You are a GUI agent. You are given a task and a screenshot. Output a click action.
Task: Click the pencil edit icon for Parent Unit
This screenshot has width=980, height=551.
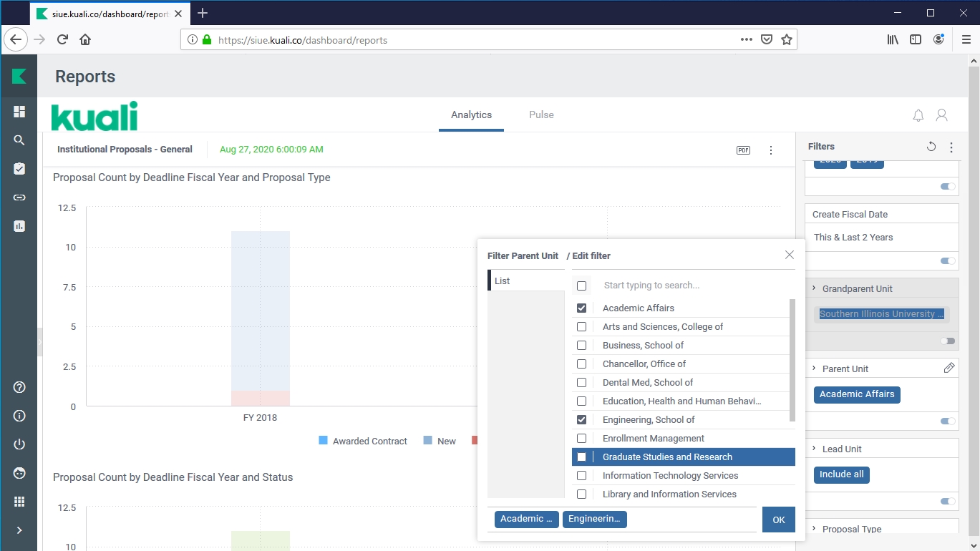click(x=949, y=368)
